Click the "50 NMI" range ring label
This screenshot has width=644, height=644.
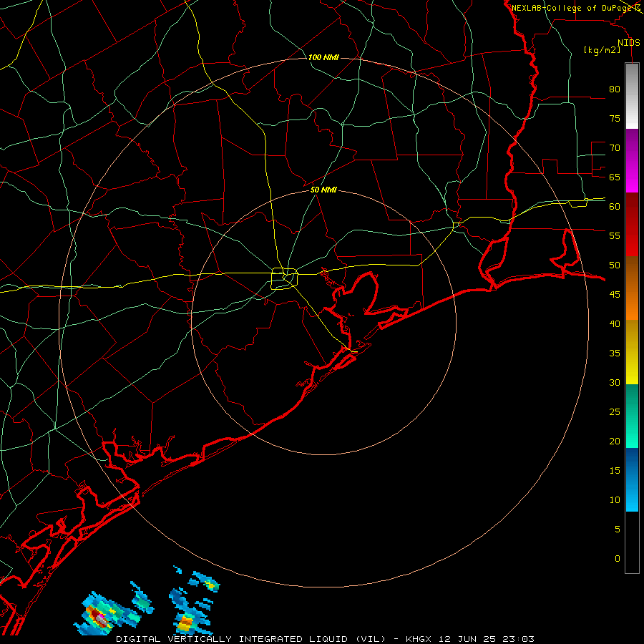click(323, 190)
